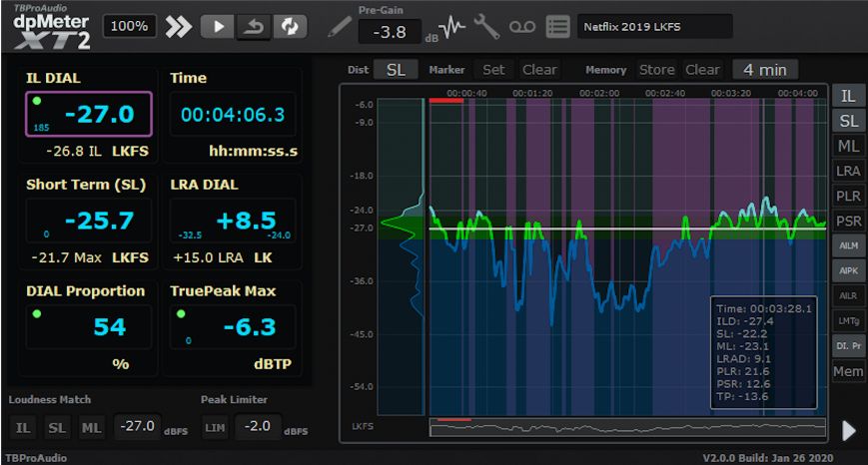Toggle the Mem graph button
868x465 pixels.
(848, 371)
